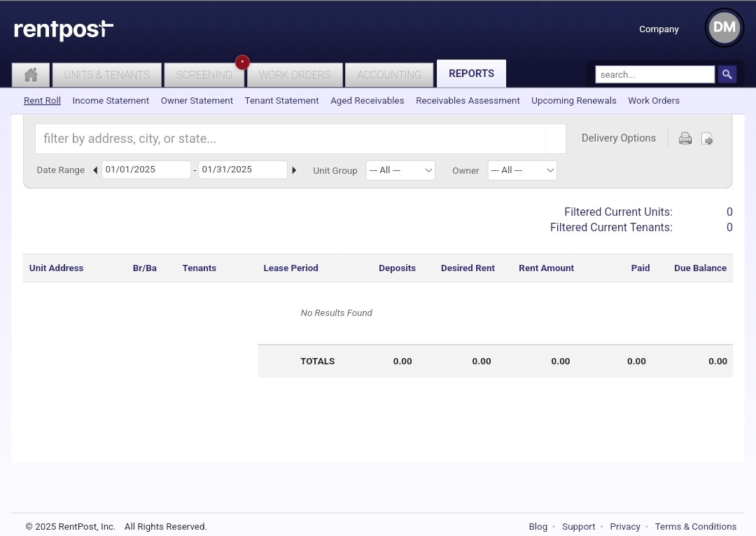Sort by Desired Rent column
The height and width of the screenshot is (536, 756).
468,268
